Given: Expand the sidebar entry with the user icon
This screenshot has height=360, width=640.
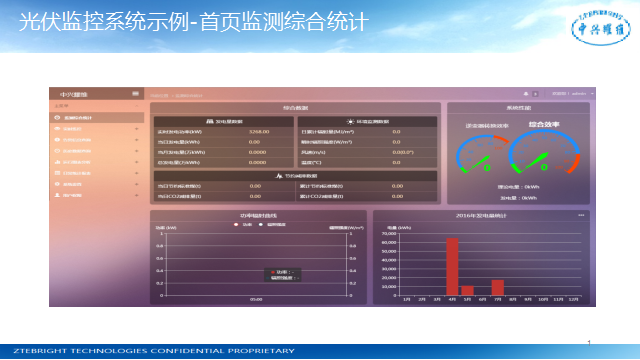Looking at the screenshot, I should tap(137, 195).
